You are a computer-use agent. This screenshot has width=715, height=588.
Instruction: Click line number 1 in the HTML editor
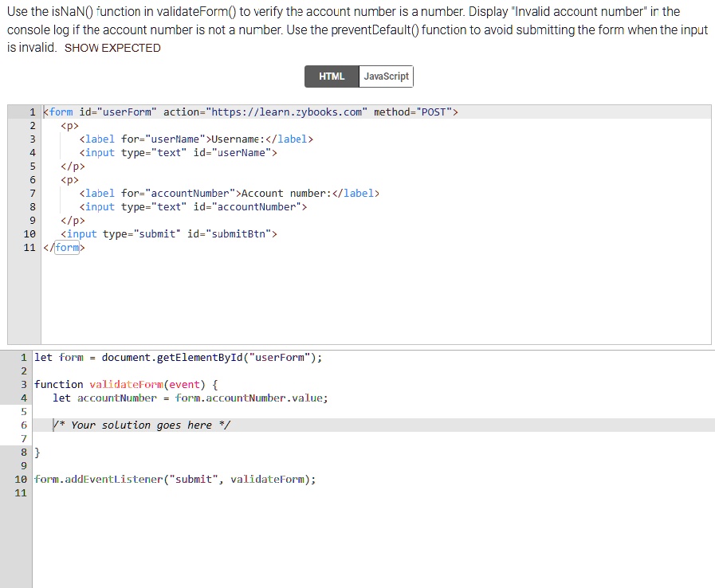tap(32, 112)
